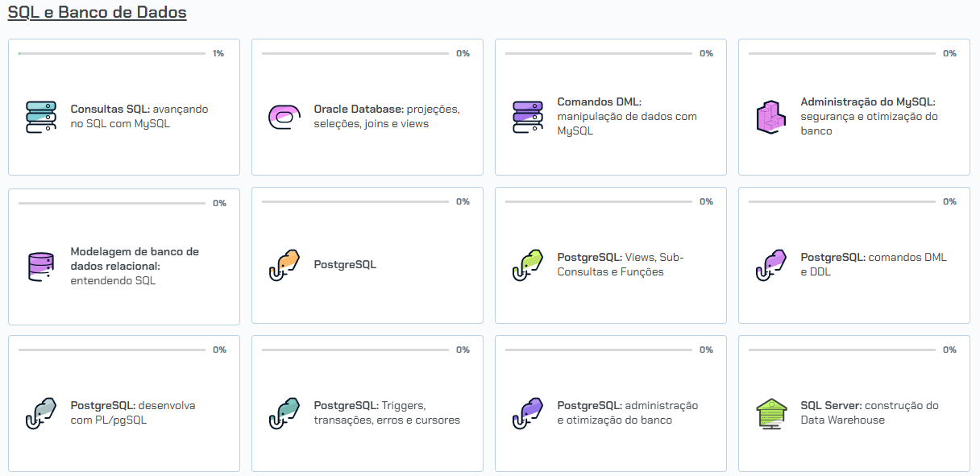Open the SQL e Banco de Dados heading link
Viewport: 980px width, 476px height.
point(97,13)
